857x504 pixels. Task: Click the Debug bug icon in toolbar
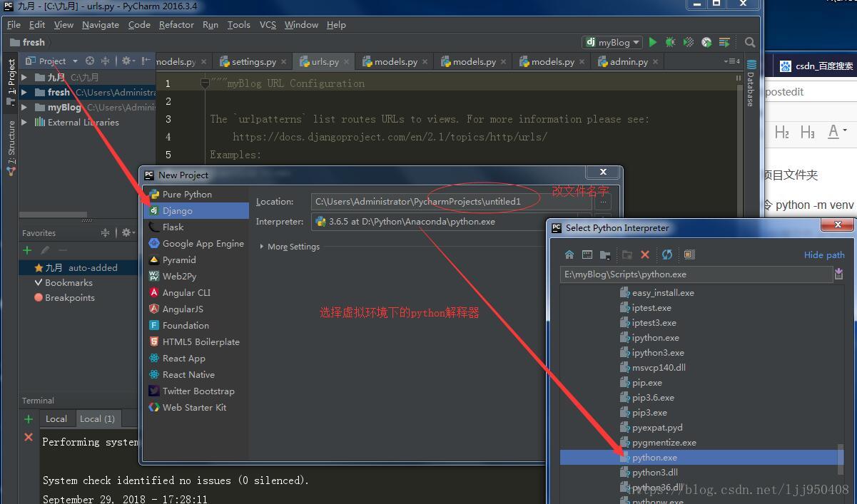pyautogui.click(x=670, y=42)
